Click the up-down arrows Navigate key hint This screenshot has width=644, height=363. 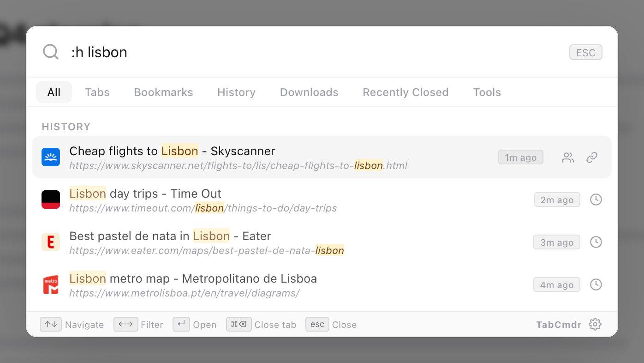(51, 324)
